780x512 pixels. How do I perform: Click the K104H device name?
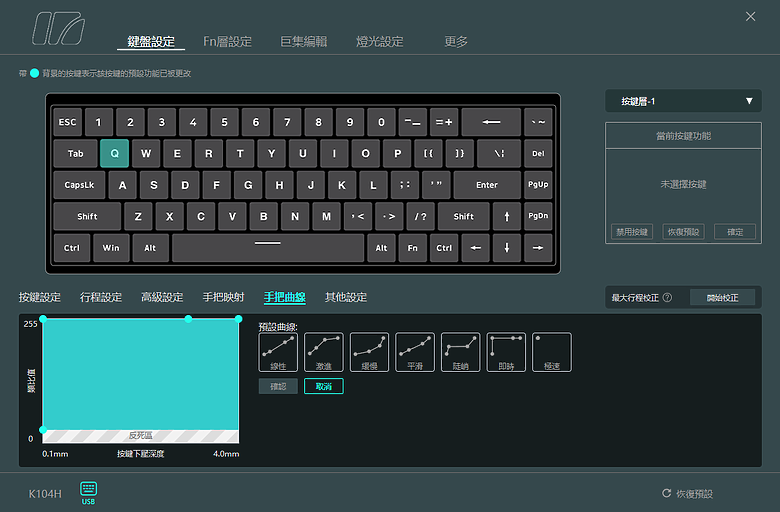pyautogui.click(x=45, y=494)
